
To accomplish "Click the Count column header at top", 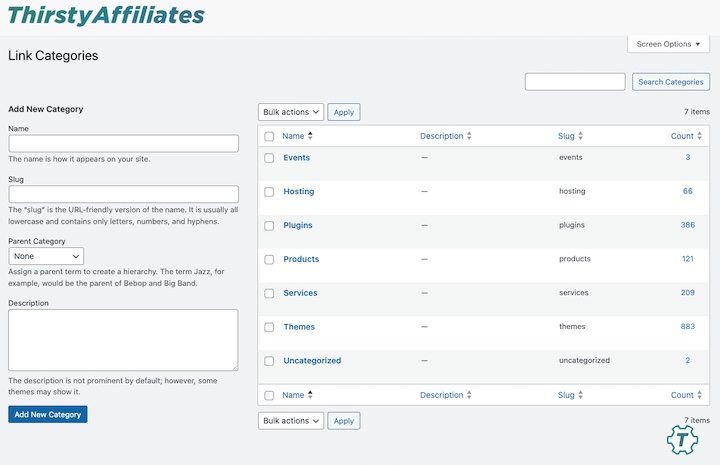I will [682, 136].
